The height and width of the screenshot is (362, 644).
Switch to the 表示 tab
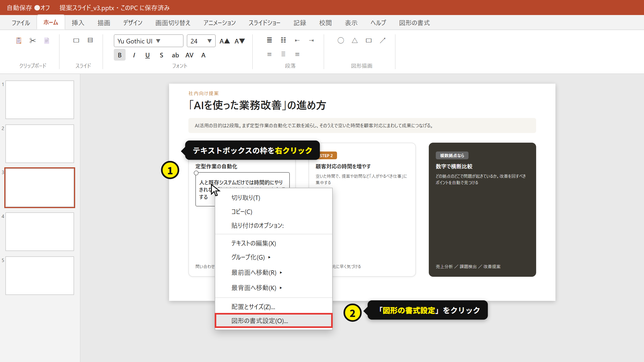coord(351,23)
